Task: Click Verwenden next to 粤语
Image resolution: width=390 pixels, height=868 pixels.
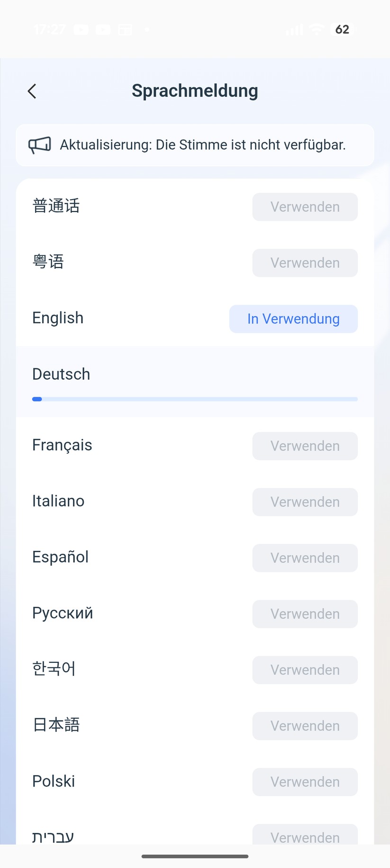Action: (305, 263)
